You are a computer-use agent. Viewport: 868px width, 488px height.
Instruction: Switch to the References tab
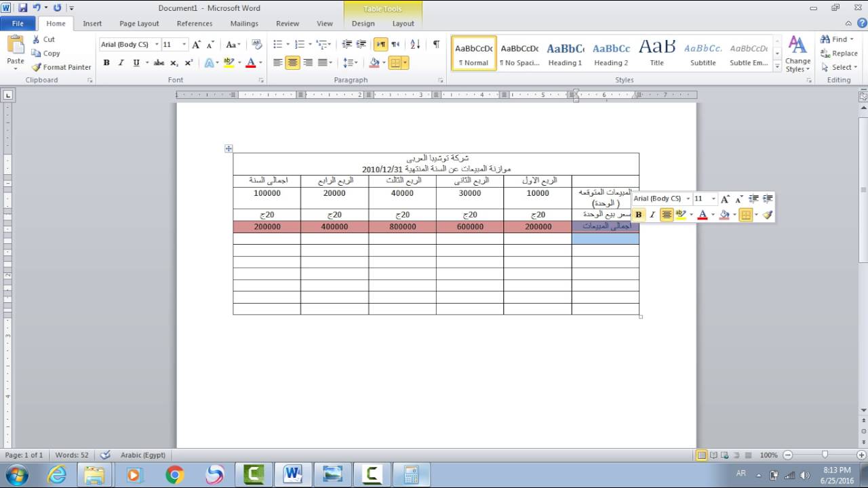point(195,23)
